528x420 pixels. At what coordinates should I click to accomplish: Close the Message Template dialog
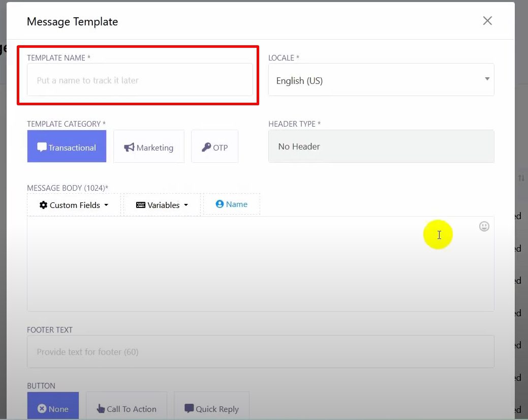pos(487,21)
